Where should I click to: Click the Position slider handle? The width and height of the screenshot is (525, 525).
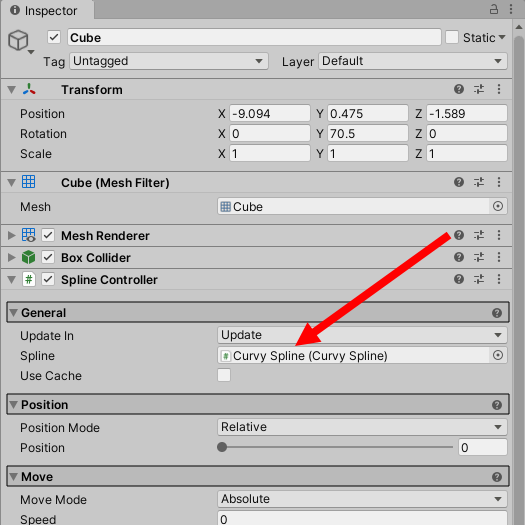point(222,447)
